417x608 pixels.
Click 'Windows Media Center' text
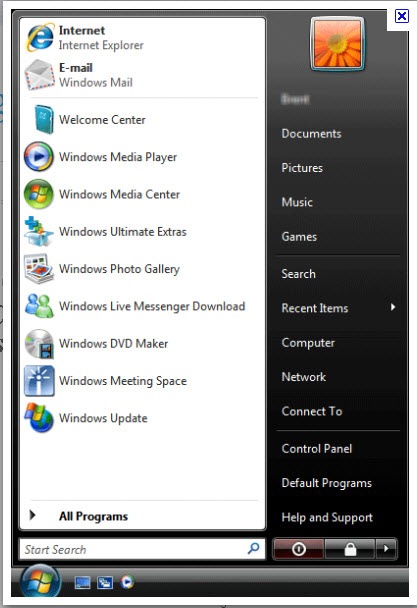point(119,194)
